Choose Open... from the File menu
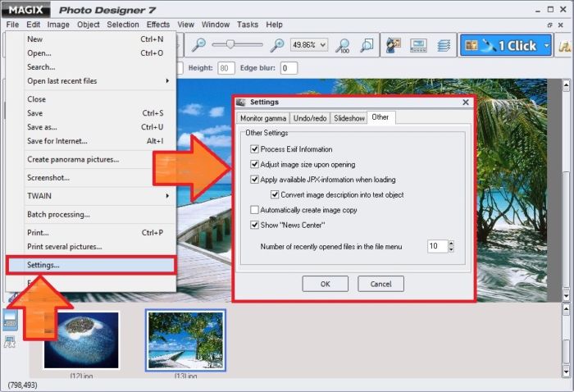The width and height of the screenshot is (574, 392). point(91,53)
